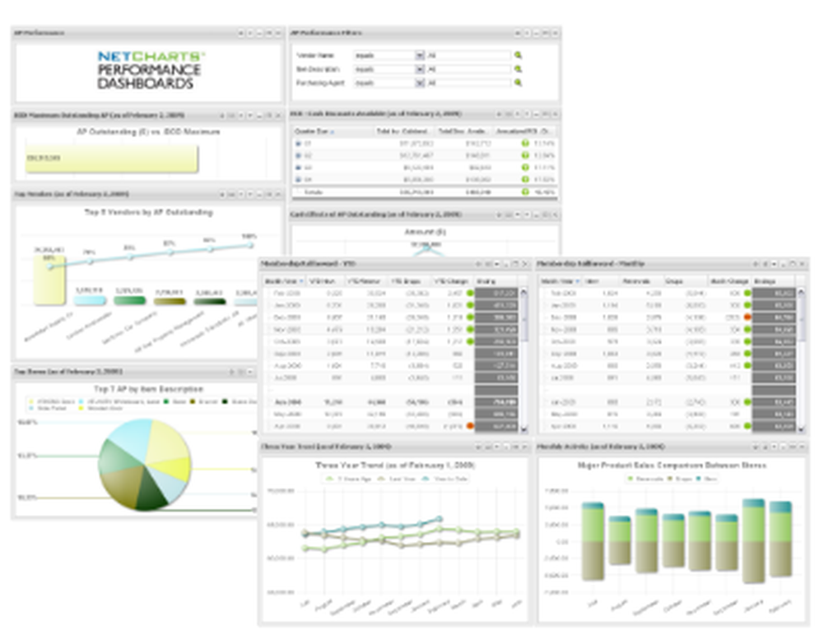Sort Membership Monthly table by Month/Year header
The height and width of the screenshot is (644, 823).
560,281
